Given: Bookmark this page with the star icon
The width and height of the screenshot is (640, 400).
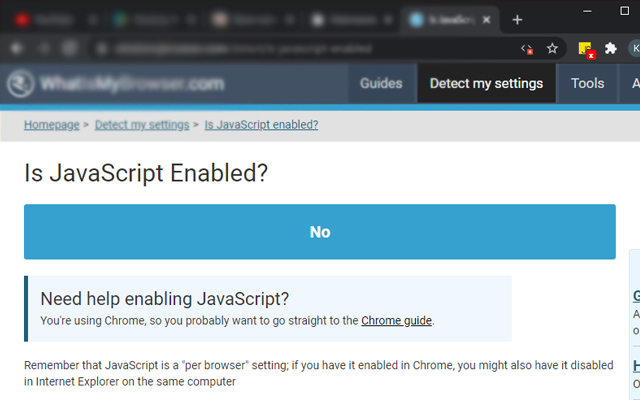Looking at the screenshot, I should point(552,49).
